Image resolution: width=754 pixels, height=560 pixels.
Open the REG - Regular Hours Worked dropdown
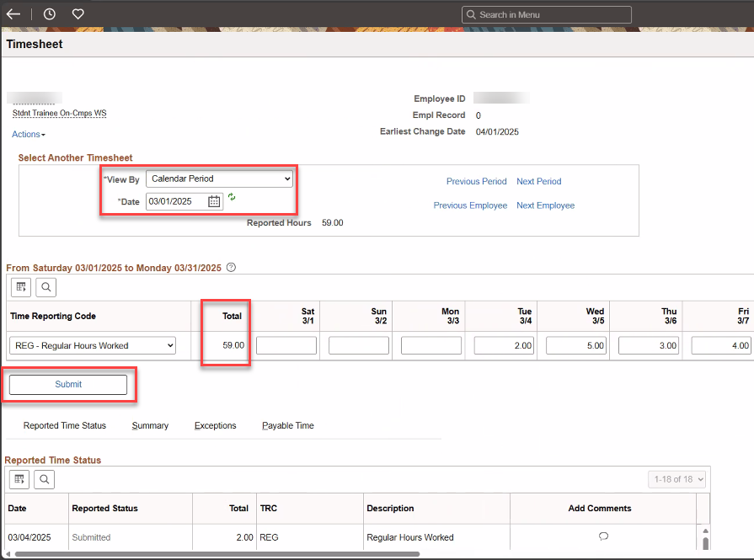click(x=92, y=345)
